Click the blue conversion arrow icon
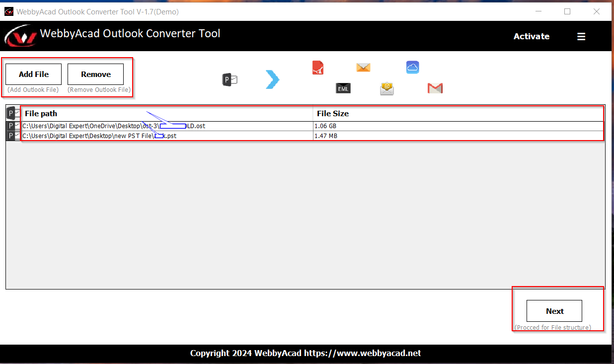 tap(272, 79)
